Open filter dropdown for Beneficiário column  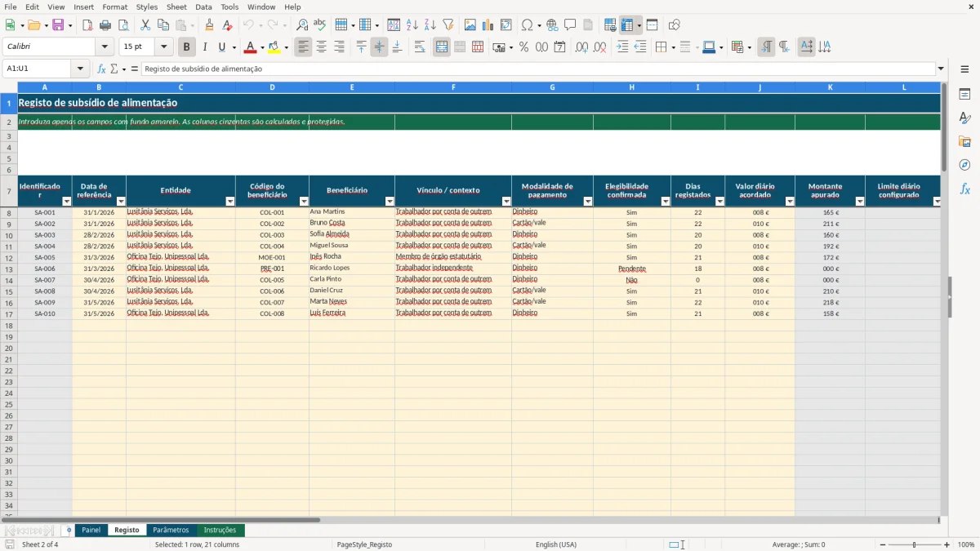(x=390, y=201)
